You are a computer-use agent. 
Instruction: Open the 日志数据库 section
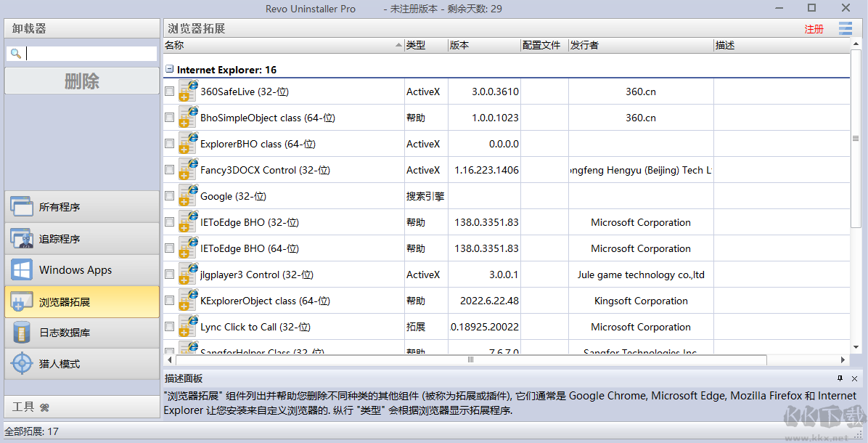81,333
